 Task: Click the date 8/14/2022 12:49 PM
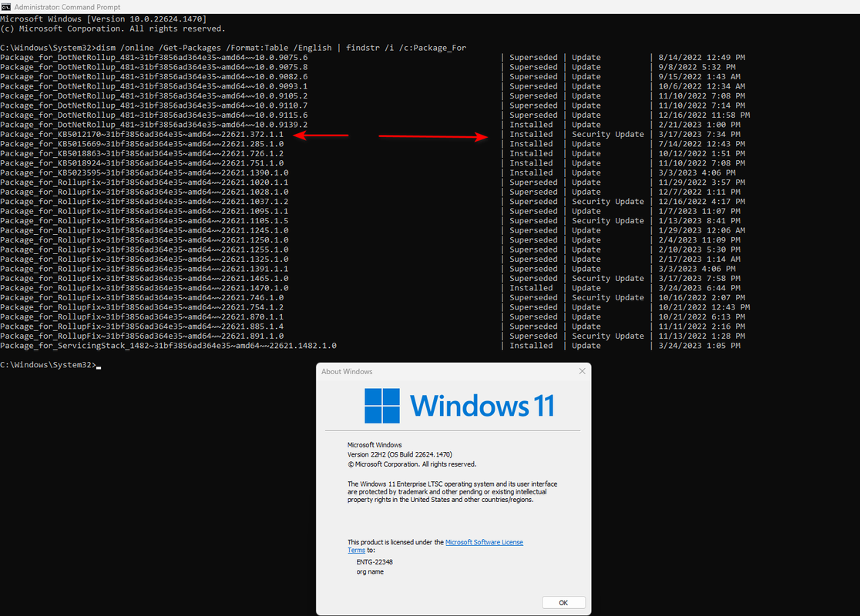tap(701, 58)
